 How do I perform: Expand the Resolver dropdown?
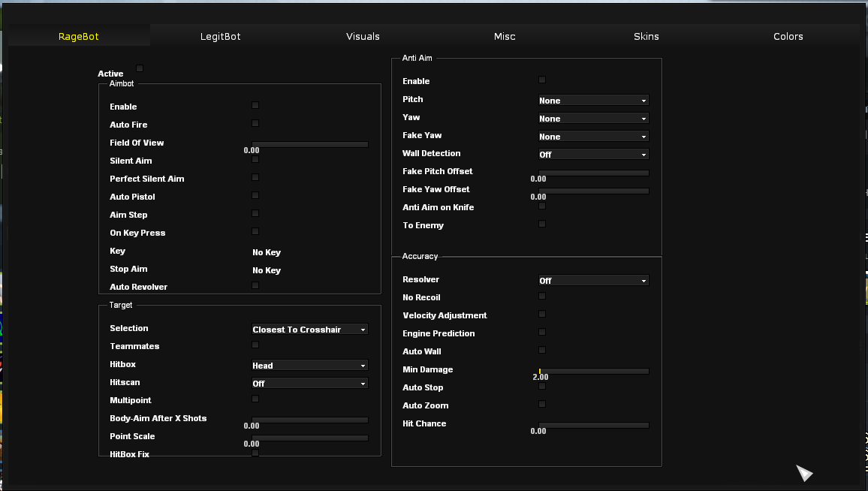593,281
